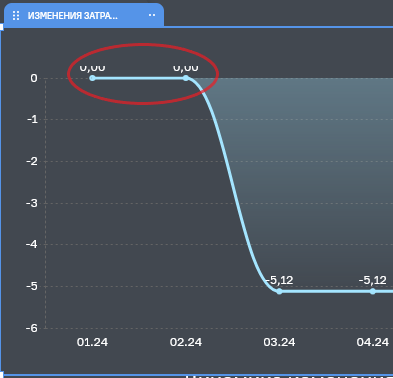393x378 pixels.
Task: Select the data point at 03.24
Action: click(279, 291)
